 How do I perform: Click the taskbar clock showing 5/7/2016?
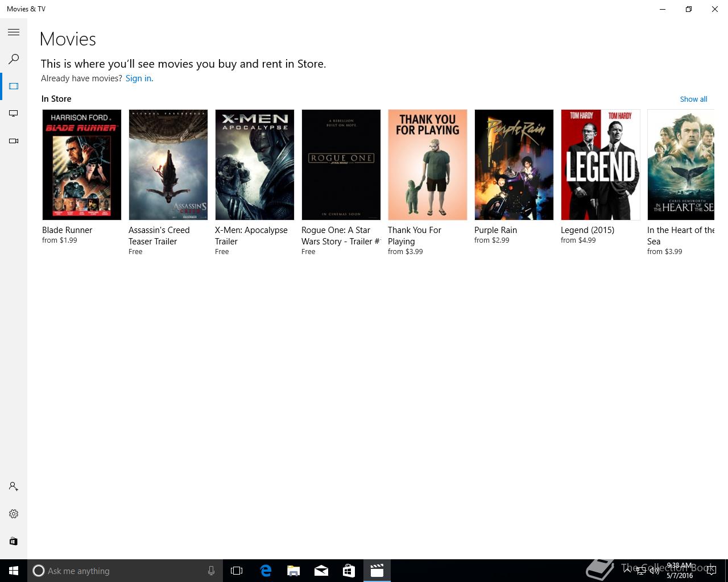[x=680, y=571]
